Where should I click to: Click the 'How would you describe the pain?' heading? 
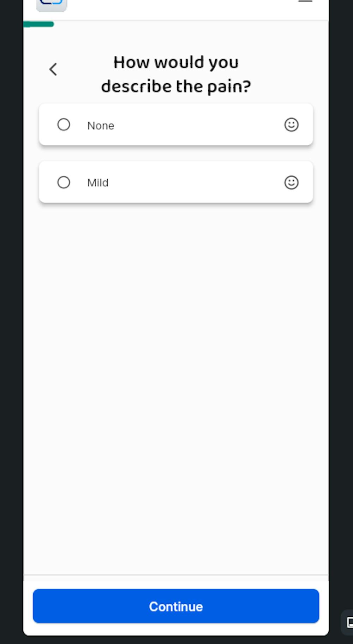click(176, 74)
